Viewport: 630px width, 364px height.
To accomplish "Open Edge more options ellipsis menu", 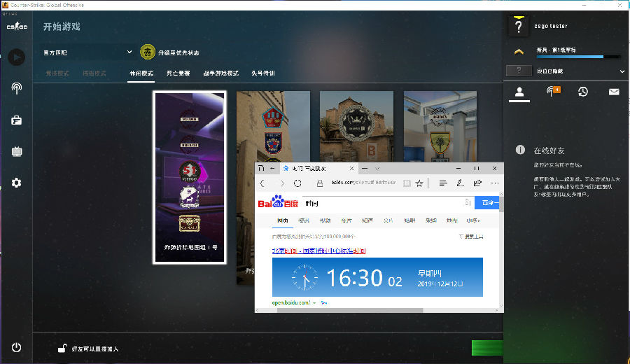I will tap(495, 183).
